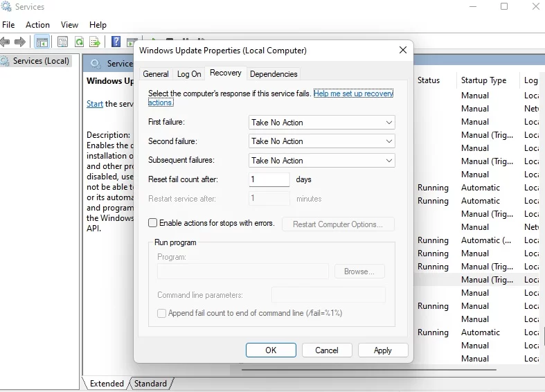This screenshot has height=392, width=545.
Task: Open the Help menu
Action: 98,25
